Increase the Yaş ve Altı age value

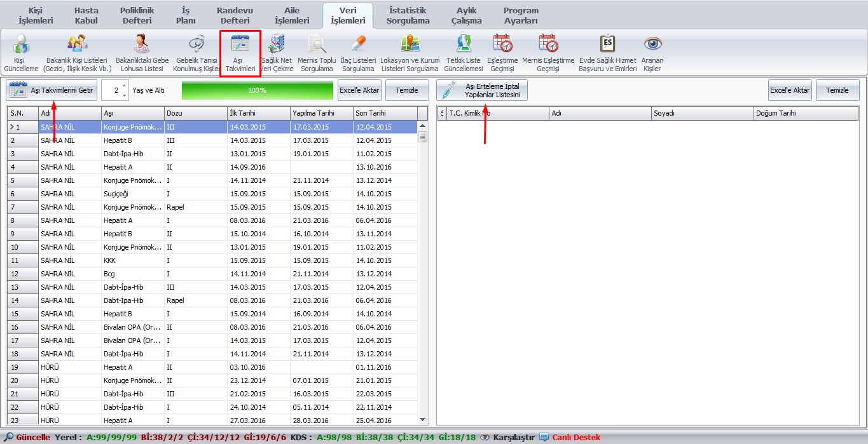(x=124, y=86)
